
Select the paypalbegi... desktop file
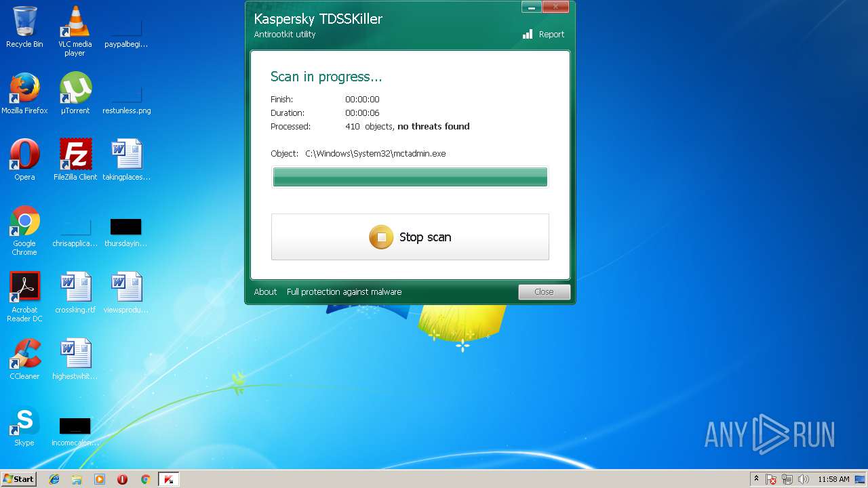click(x=126, y=31)
